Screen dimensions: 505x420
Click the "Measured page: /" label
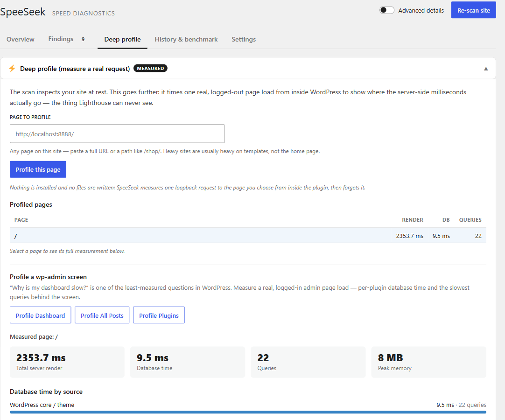click(34, 336)
